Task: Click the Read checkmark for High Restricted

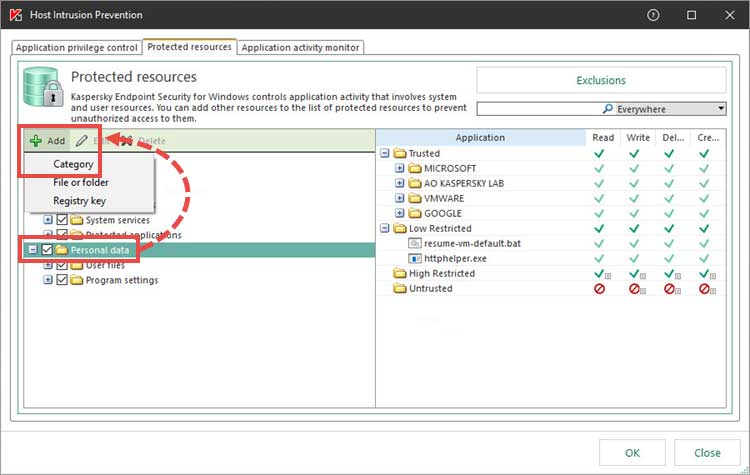Action: pos(599,274)
